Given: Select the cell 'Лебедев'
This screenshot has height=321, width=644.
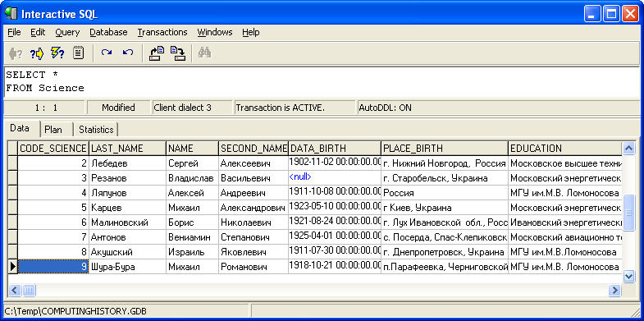Looking at the screenshot, I should coord(128,163).
